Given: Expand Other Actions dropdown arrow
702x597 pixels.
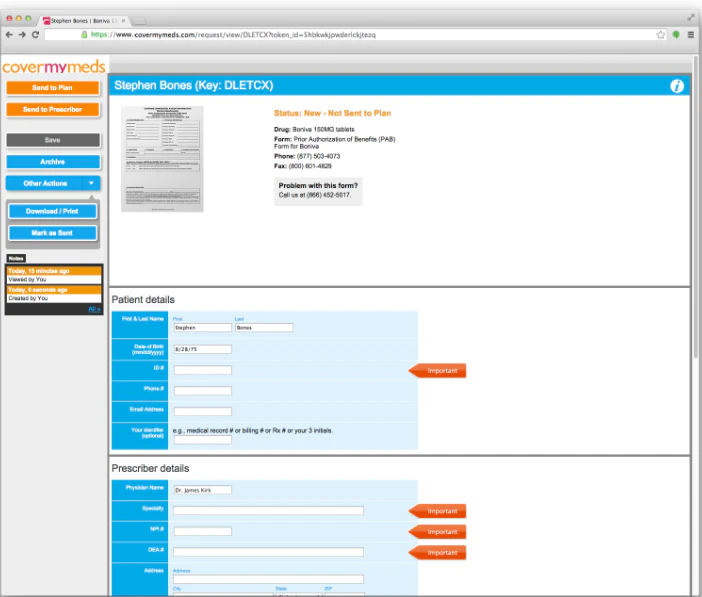Looking at the screenshot, I should tap(91, 183).
